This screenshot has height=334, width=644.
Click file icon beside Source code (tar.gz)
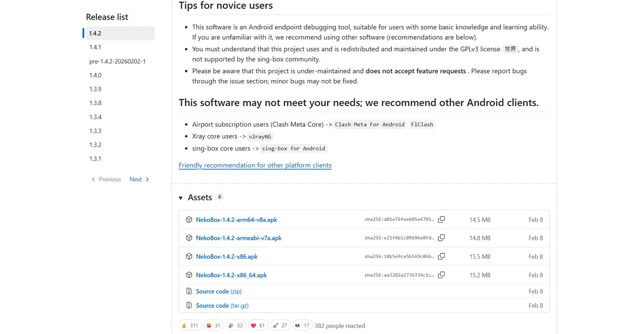(x=189, y=305)
